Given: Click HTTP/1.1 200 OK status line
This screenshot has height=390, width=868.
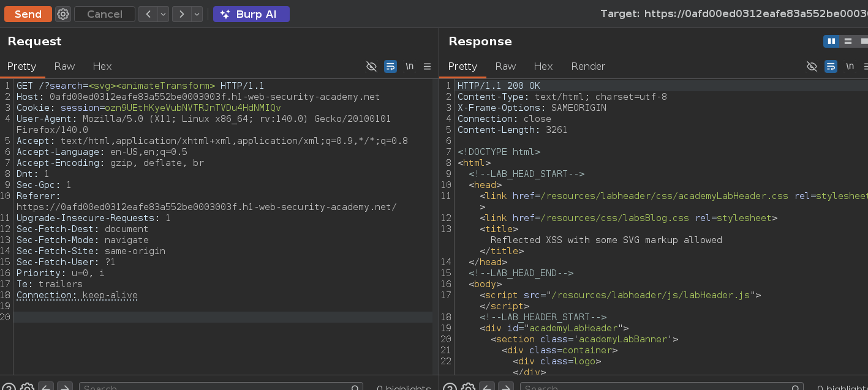Looking at the screenshot, I should click(499, 86).
